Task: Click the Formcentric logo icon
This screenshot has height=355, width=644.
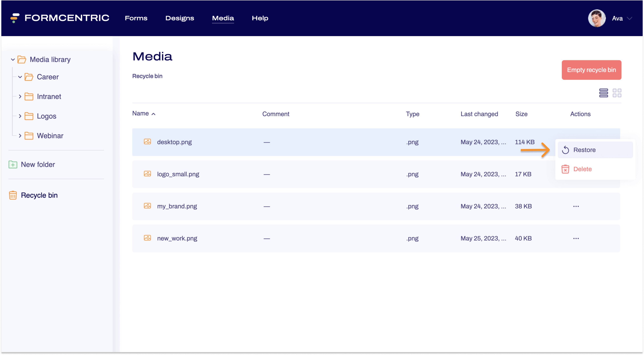Action: pyautogui.click(x=14, y=18)
